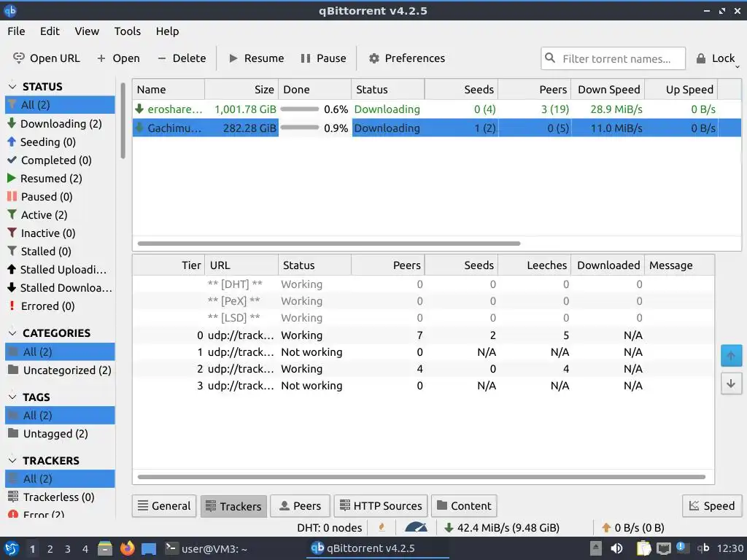Click the Pause bars icon in toolbar
The height and width of the screenshot is (560, 747).
(x=306, y=58)
